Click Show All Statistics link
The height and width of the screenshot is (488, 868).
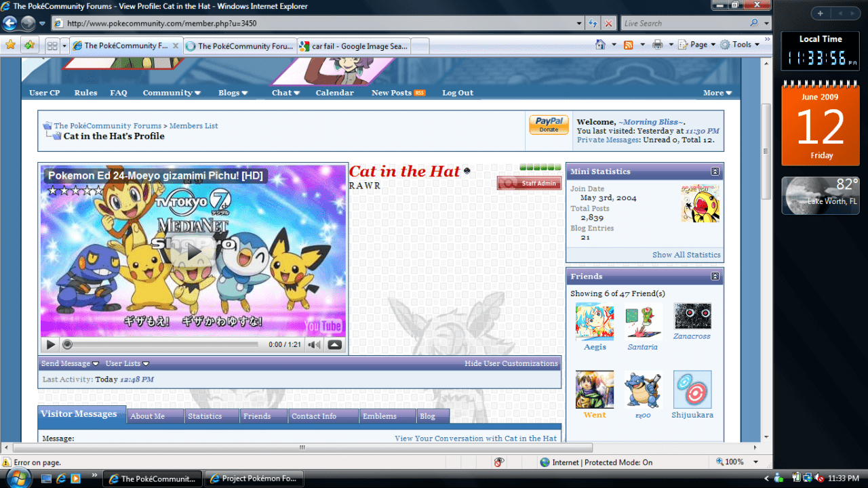pyautogui.click(x=686, y=255)
